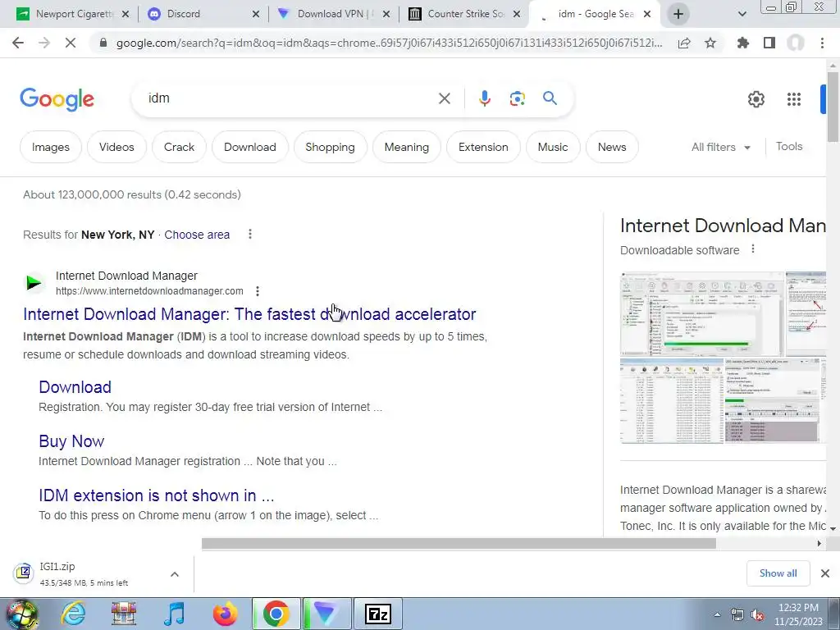Click the Internet Download Manager favicon
The width and height of the screenshot is (840, 630).
34,282
